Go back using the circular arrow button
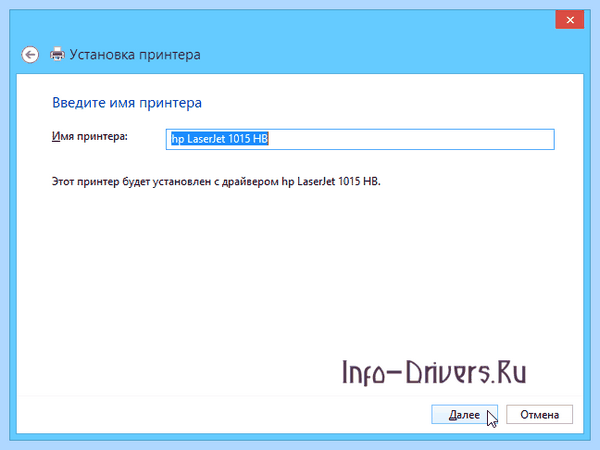 point(30,55)
